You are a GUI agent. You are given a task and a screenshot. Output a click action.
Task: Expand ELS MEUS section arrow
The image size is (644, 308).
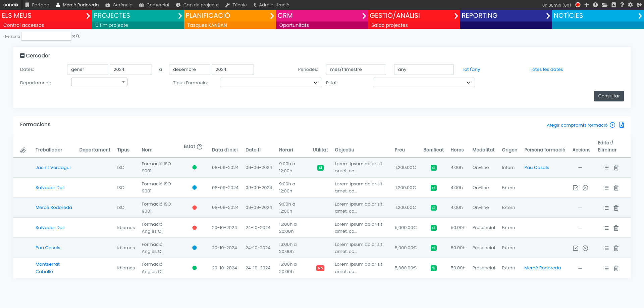pyautogui.click(x=88, y=16)
